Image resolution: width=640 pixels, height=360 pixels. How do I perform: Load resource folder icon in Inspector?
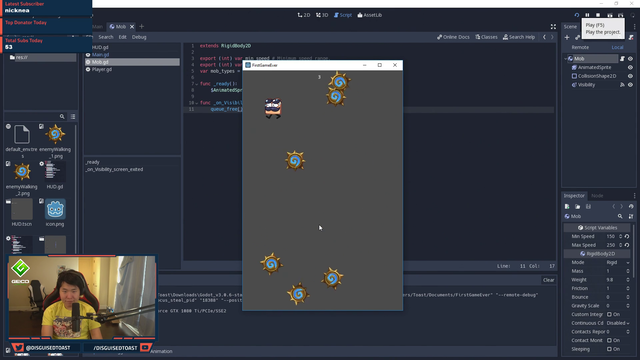[578, 207]
